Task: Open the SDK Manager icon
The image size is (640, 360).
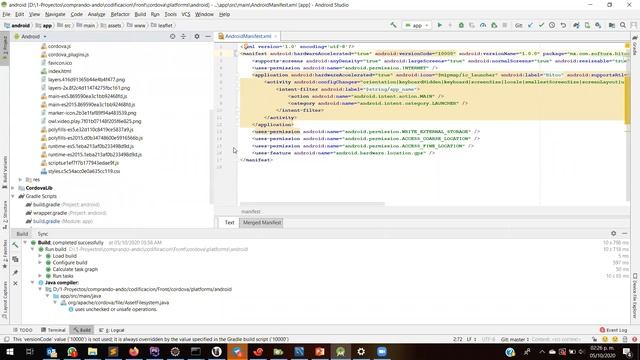Action: coord(598,25)
